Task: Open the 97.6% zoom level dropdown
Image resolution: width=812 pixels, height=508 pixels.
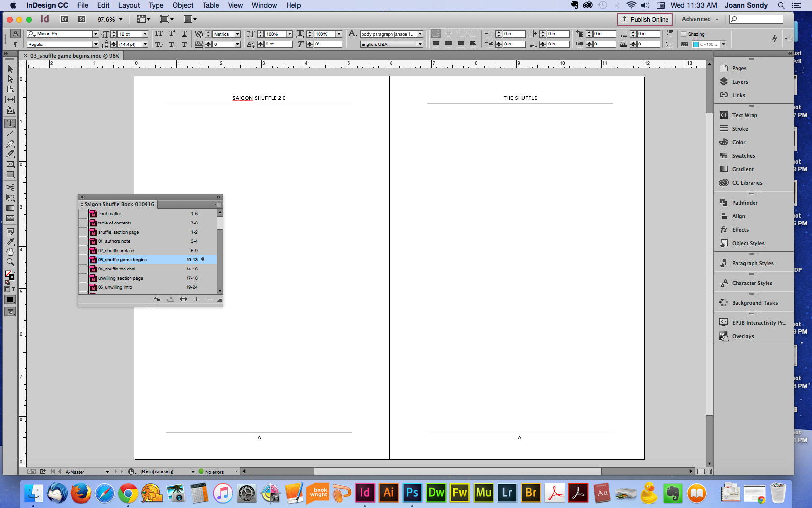Action: click(x=121, y=19)
